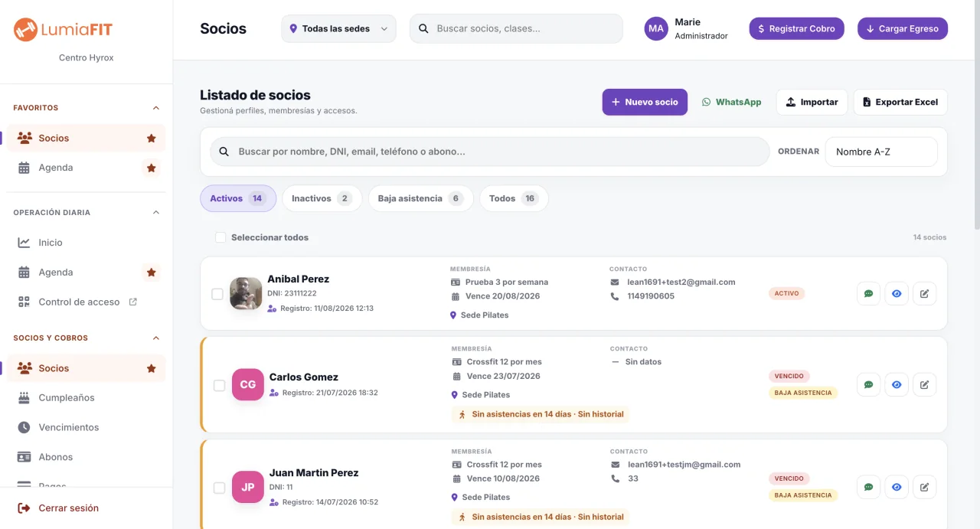This screenshot has height=529, width=980.
Task: Toggle favorite star for Socios under Socios y cobros
Action: 151,368
